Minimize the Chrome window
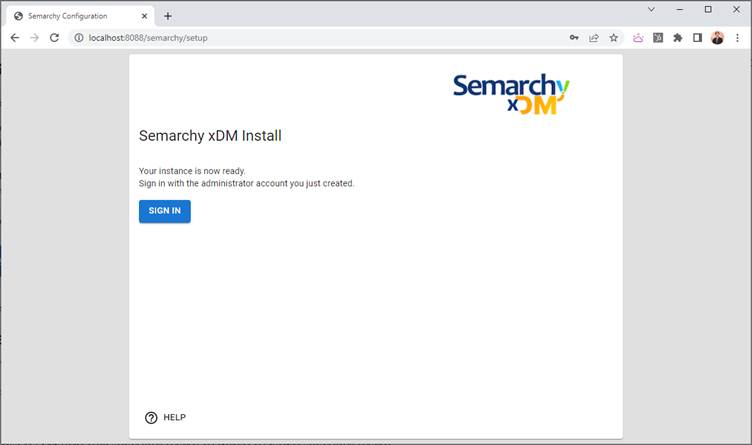752x445 pixels. pos(680,9)
